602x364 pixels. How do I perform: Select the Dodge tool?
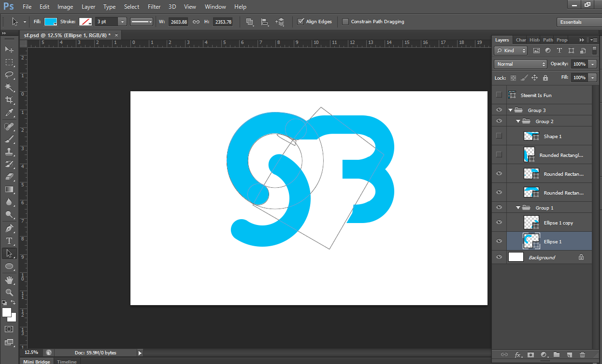pos(9,214)
